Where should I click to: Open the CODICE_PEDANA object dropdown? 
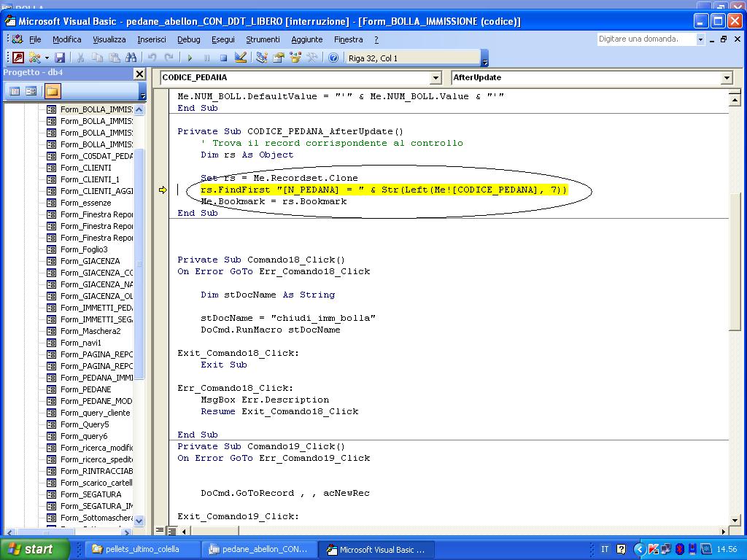[436, 77]
